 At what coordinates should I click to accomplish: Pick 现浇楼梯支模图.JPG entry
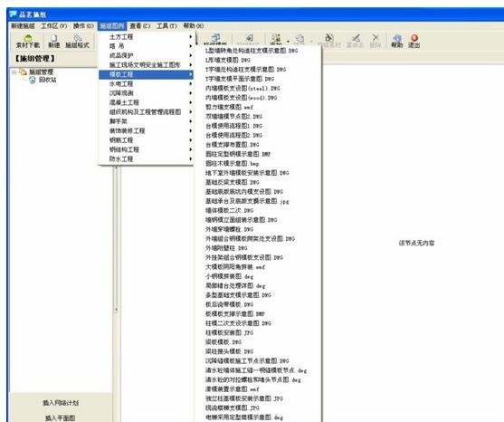coord(233,408)
